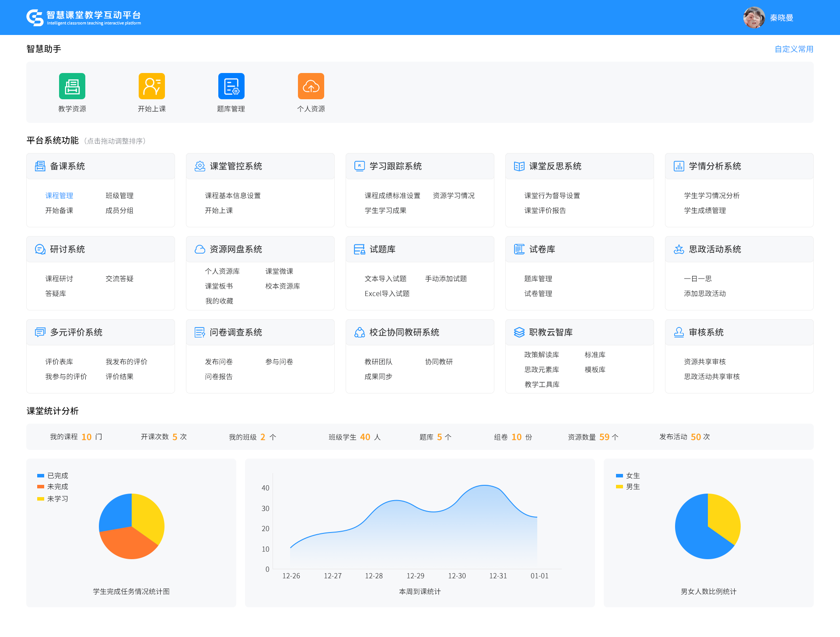Click the 课堂管控系统 gear-person icon
This screenshot has width=840, height=637.
[x=200, y=166]
